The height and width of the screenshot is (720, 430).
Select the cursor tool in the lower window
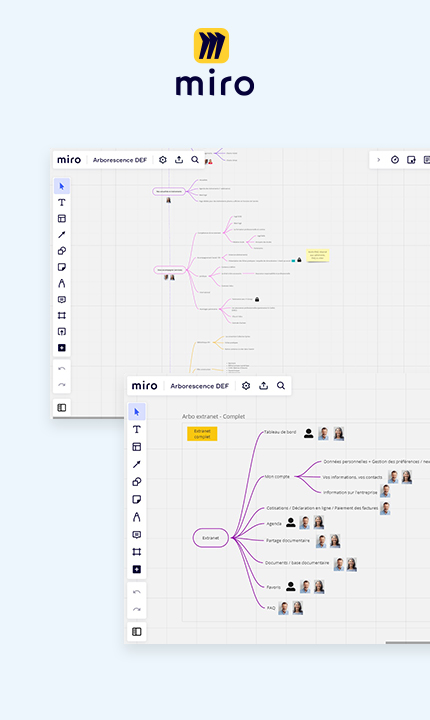coord(136,412)
